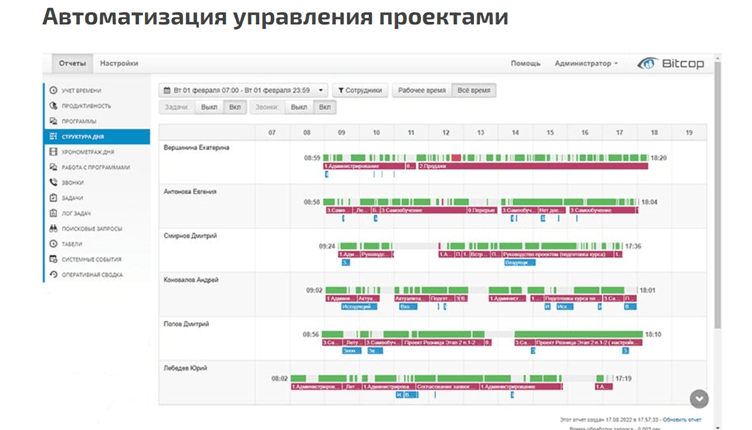752x430 pixels.
Task: Switch to the Настройки tab
Action: point(119,63)
